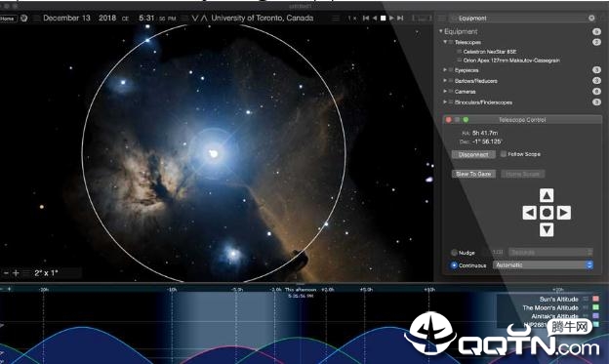Zoom in with the plus icon
This screenshot has height=364, width=609.
pos(16,273)
